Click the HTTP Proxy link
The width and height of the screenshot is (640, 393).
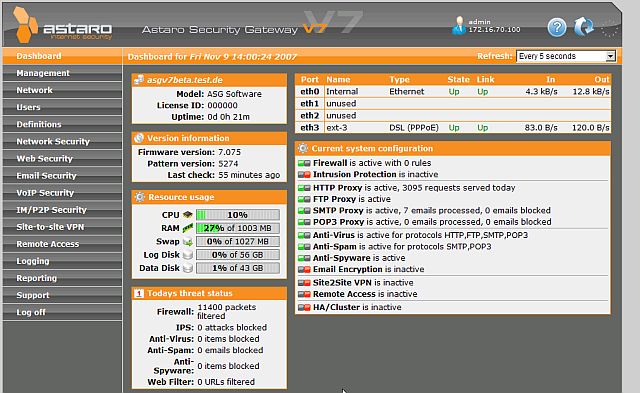[338, 188]
